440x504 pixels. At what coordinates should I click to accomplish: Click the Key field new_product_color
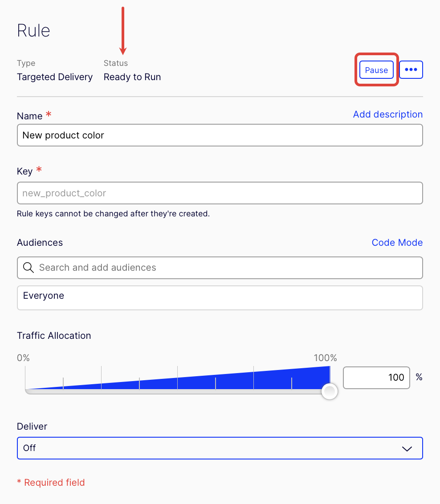[220, 193]
